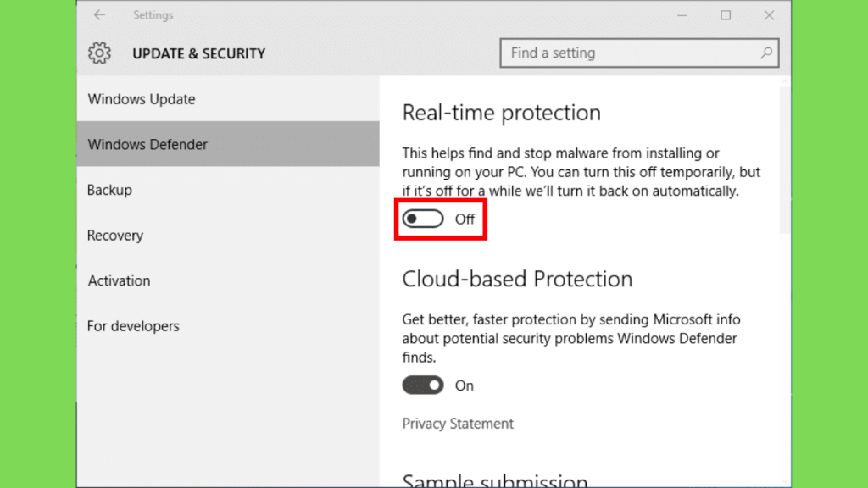Go back using the arrow icon

point(99,15)
